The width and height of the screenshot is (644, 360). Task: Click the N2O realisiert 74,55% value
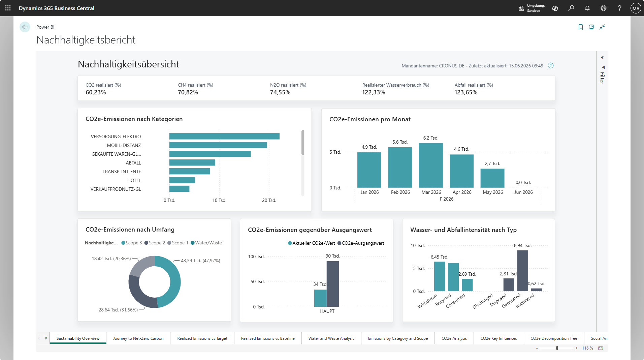tap(280, 92)
